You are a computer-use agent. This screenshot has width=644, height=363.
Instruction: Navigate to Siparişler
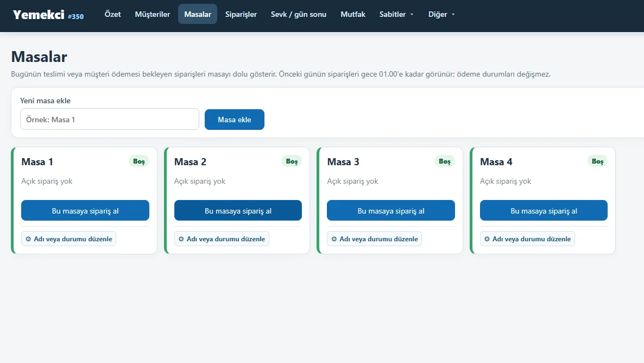(241, 14)
